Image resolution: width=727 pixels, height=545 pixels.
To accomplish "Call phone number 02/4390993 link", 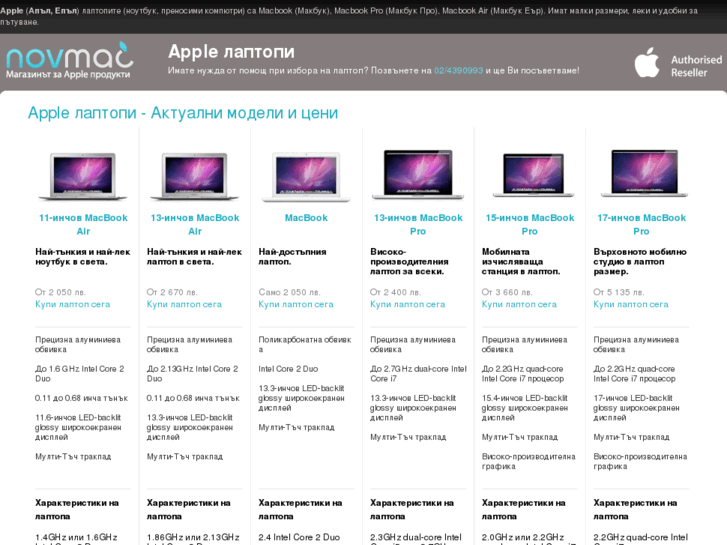I will click(458, 71).
